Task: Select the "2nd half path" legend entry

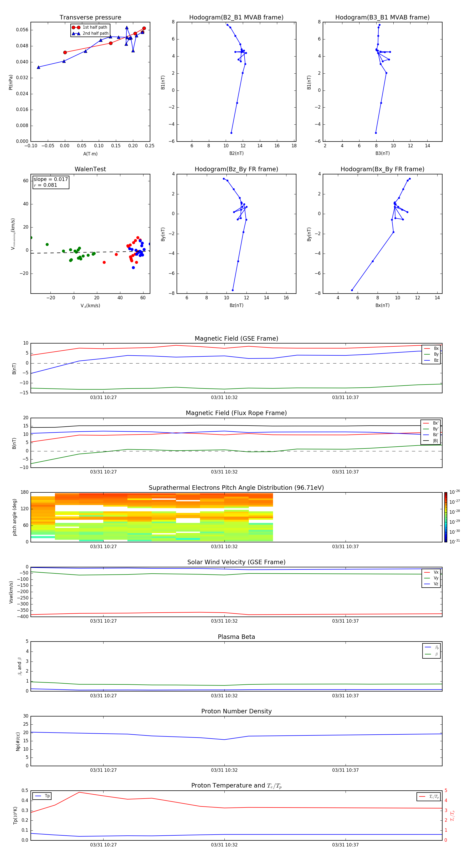Action: [90, 33]
